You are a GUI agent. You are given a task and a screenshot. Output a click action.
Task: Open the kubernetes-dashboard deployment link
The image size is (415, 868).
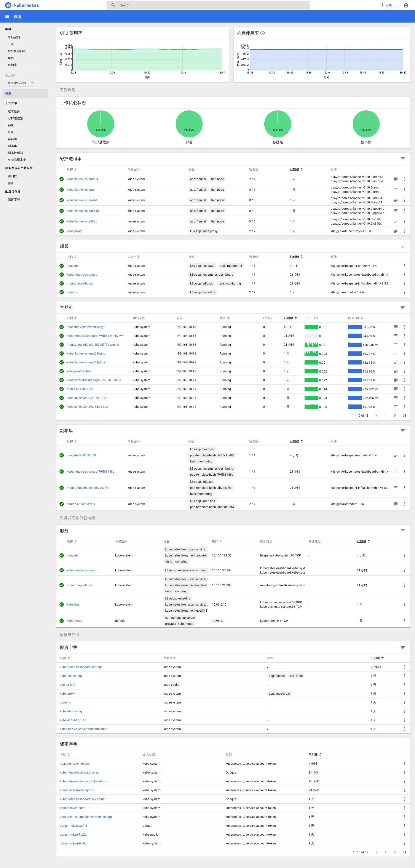pyautogui.click(x=82, y=275)
